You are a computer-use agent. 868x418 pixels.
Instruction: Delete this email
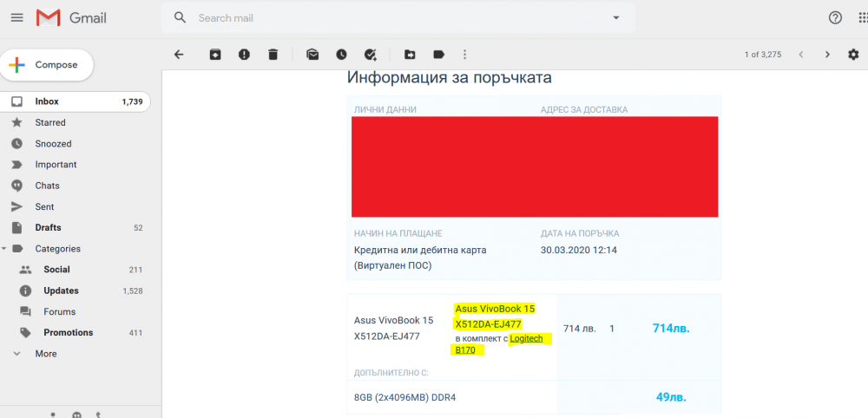tap(273, 55)
